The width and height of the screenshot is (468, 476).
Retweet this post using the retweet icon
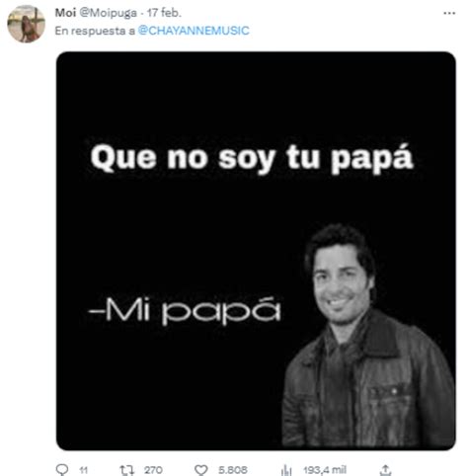point(126,470)
